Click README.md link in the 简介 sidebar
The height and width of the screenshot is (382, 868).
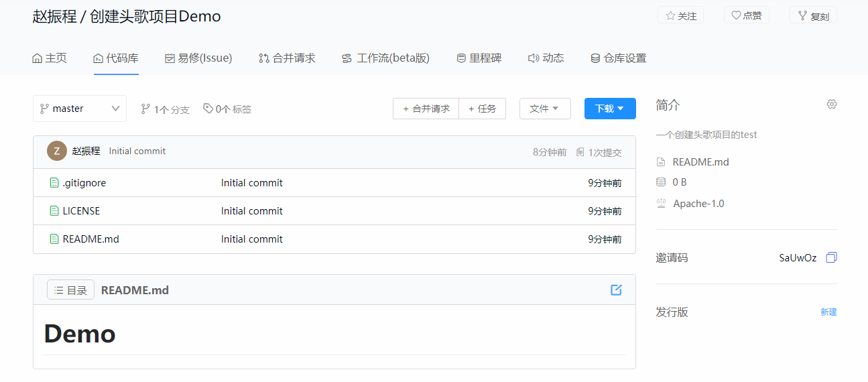pyautogui.click(x=700, y=162)
